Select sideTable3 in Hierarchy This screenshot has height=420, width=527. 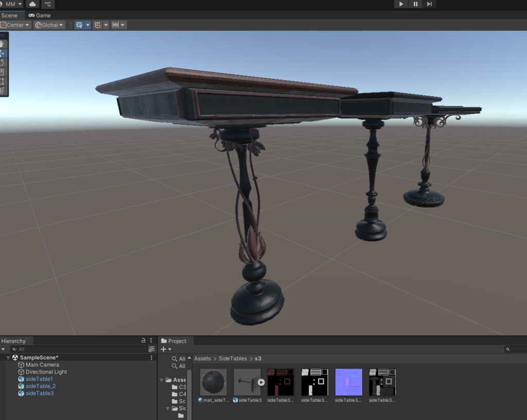(40, 393)
